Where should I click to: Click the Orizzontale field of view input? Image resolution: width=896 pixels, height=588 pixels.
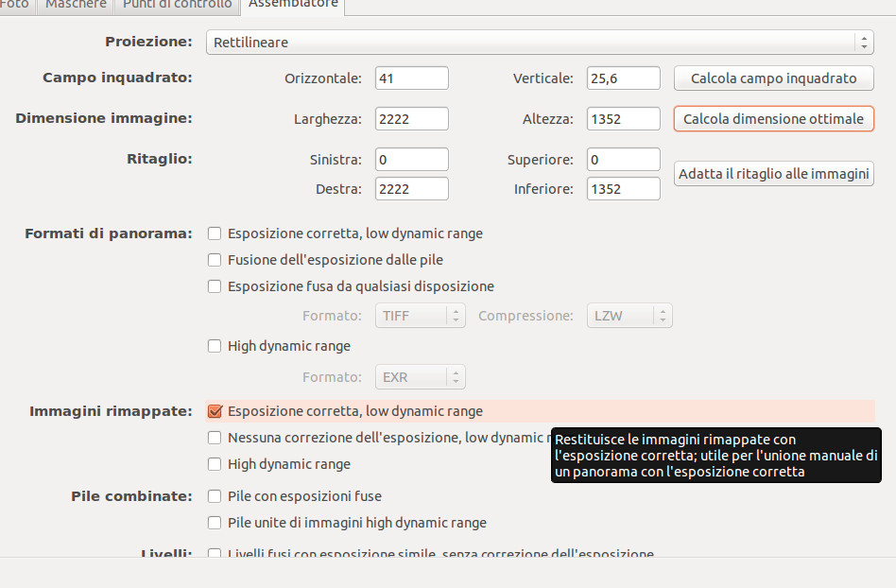[411, 78]
